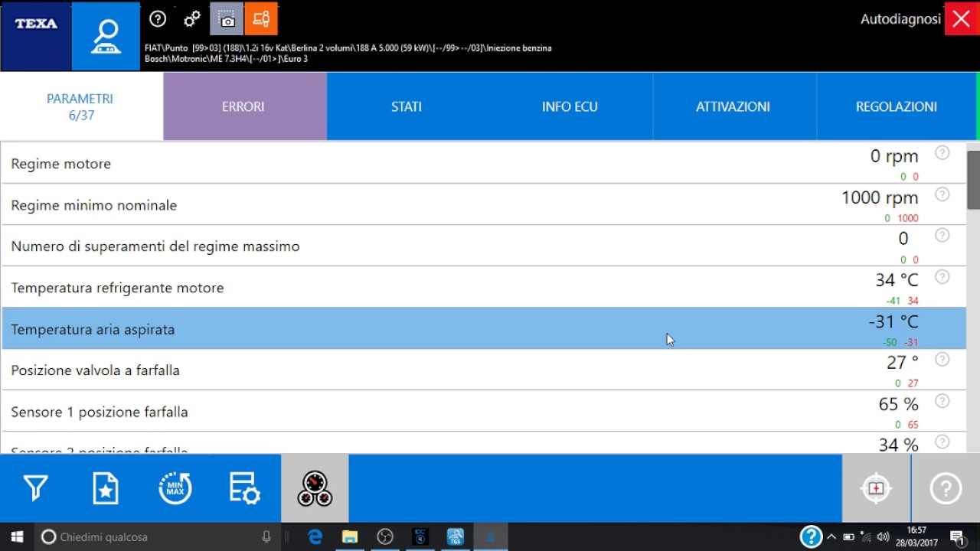The image size is (980, 551).
Task: Click the crosshair target icon
Action: click(877, 488)
